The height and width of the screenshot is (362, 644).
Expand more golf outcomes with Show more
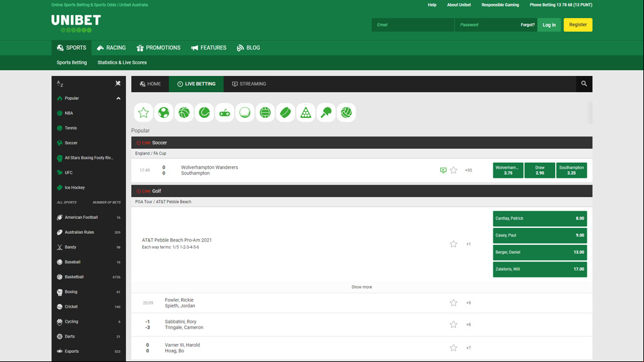point(362,287)
